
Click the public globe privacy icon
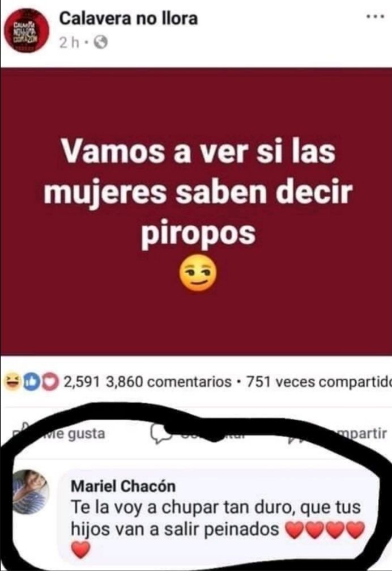point(101,43)
